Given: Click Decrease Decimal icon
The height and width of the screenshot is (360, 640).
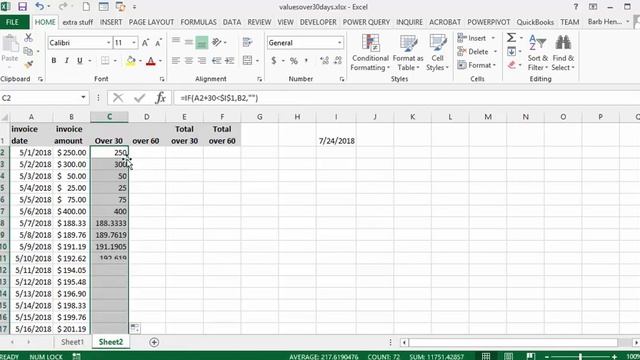Looking at the screenshot, I should point(338,61).
